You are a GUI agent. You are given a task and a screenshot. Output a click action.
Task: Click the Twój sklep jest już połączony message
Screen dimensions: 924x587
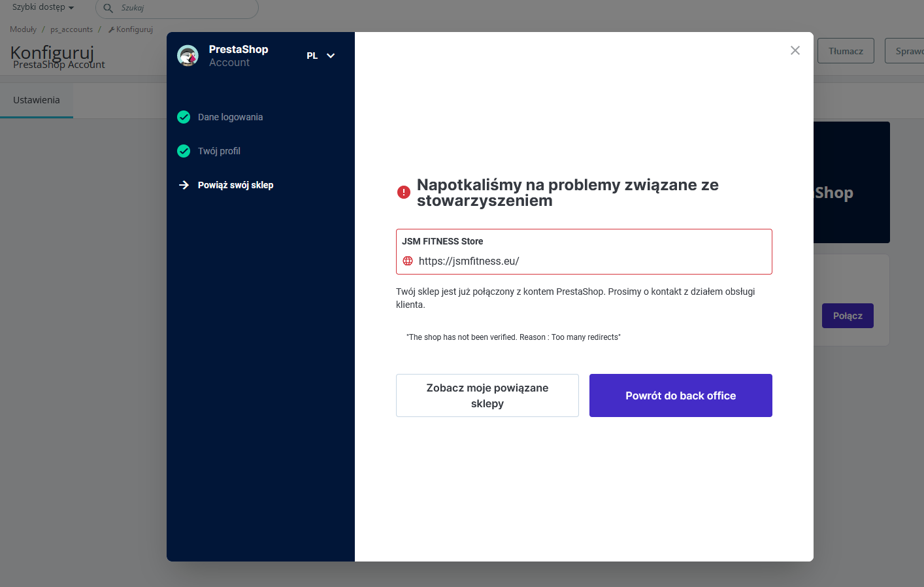pos(576,298)
